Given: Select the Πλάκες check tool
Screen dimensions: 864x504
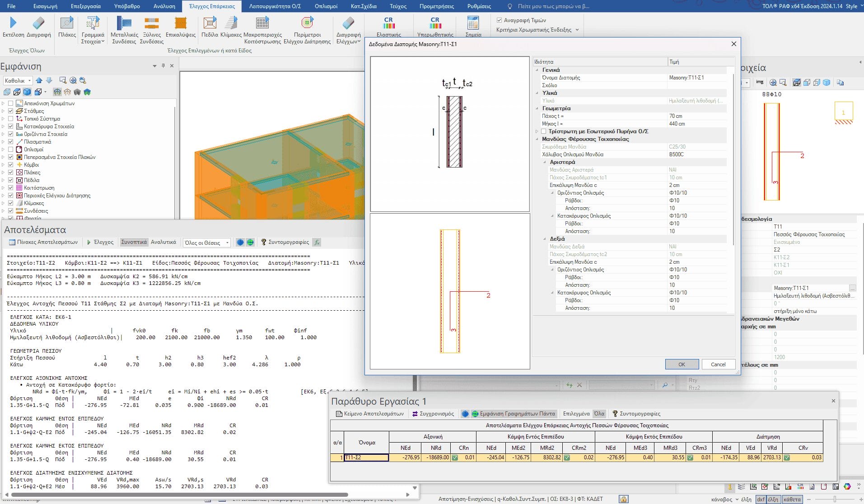Looking at the screenshot, I should click(67, 23).
